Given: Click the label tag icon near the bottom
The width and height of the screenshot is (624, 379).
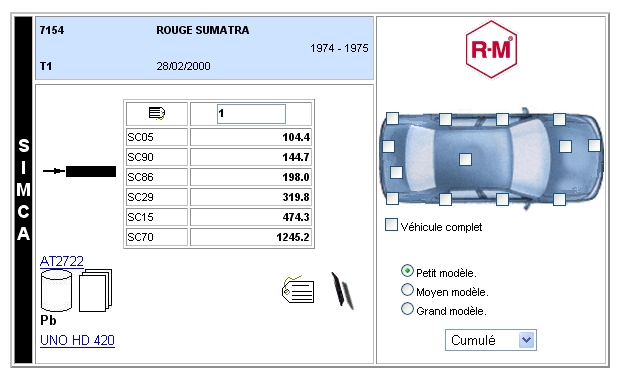Looking at the screenshot, I should tap(298, 289).
